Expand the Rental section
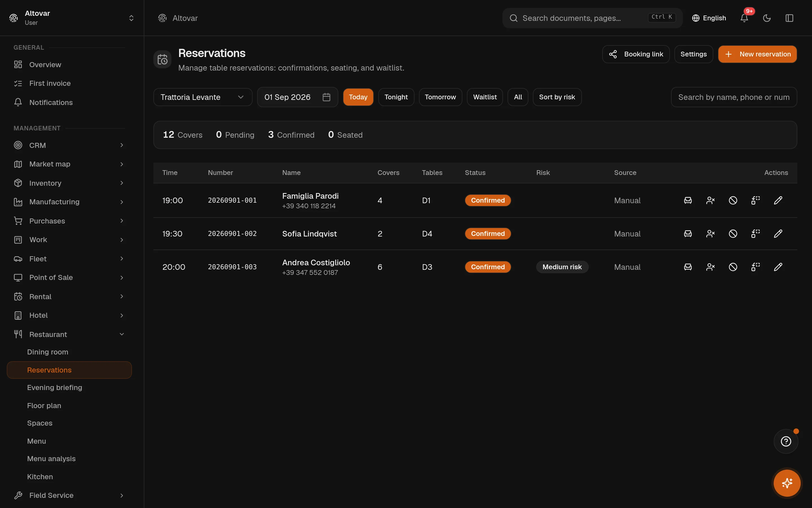812x508 pixels. (69, 296)
